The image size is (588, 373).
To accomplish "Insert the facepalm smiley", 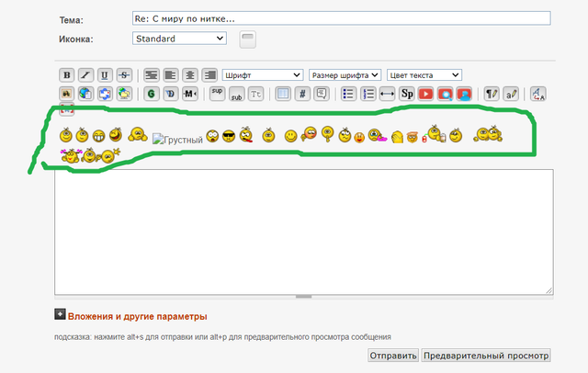I will click(397, 137).
